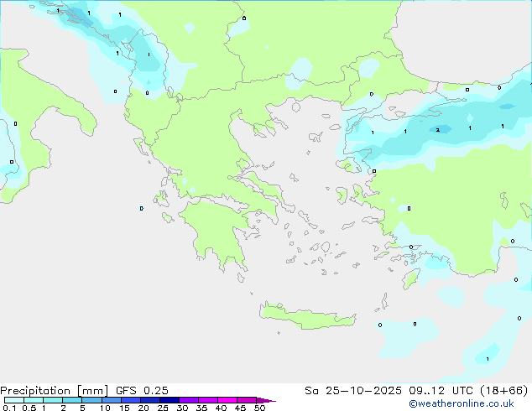Click the '09..12 UTC' time text
This screenshot has width=532, height=411.
point(441,391)
